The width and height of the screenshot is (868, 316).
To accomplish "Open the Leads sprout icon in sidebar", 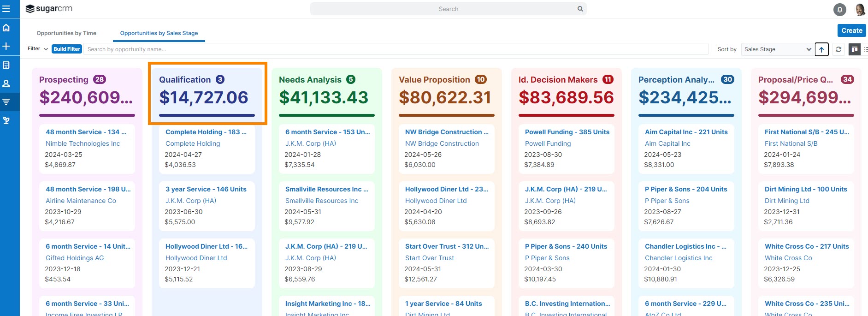I will 6,120.
